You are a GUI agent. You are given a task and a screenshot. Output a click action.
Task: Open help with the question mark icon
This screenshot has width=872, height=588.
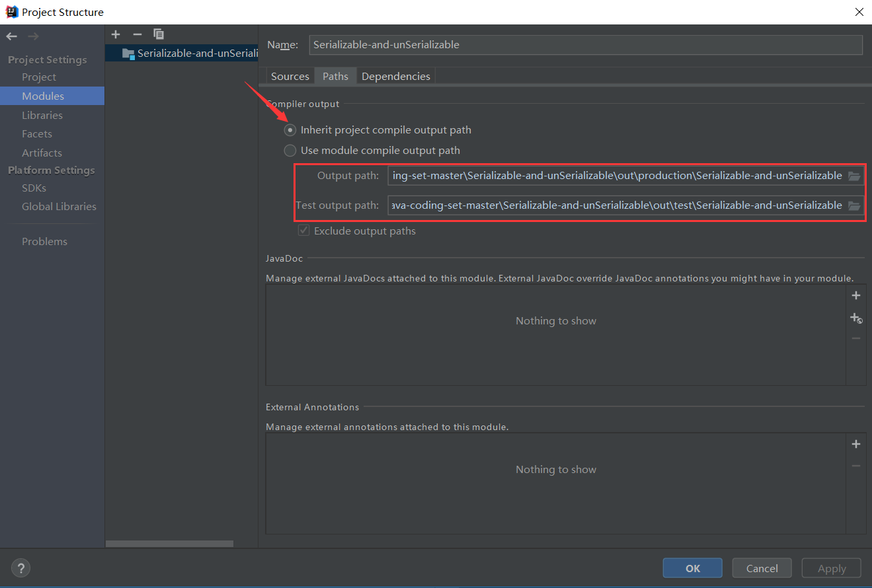tap(20, 568)
